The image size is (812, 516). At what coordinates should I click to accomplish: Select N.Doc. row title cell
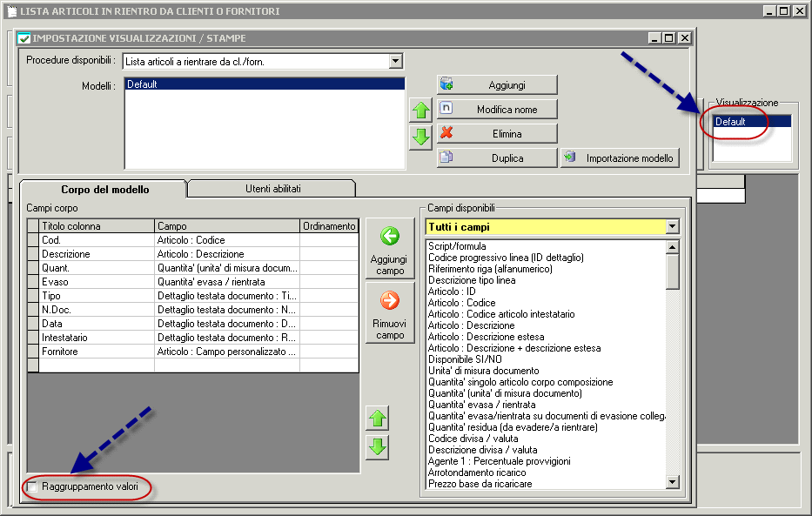tap(97, 310)
